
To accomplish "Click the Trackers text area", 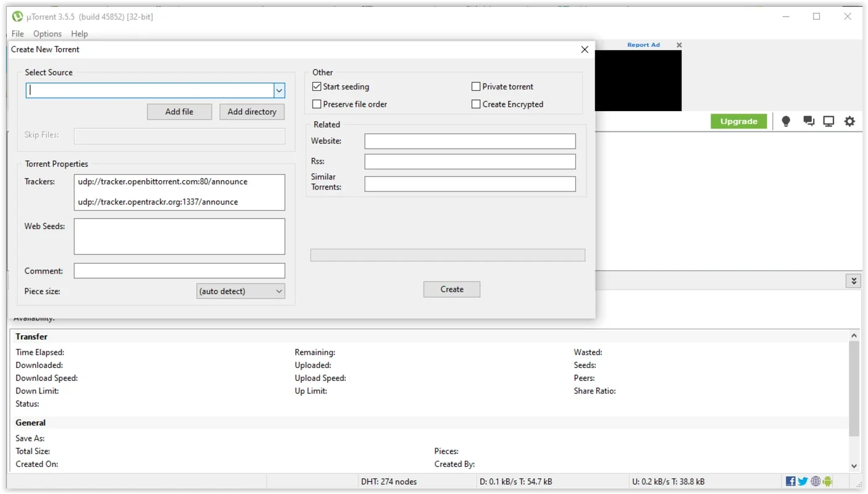I will pos(180,192).
